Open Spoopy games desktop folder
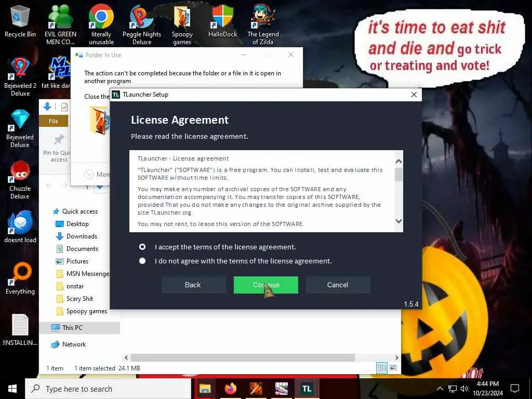The height and width of the screenshot is (399, 532). [x=182, y=24]
